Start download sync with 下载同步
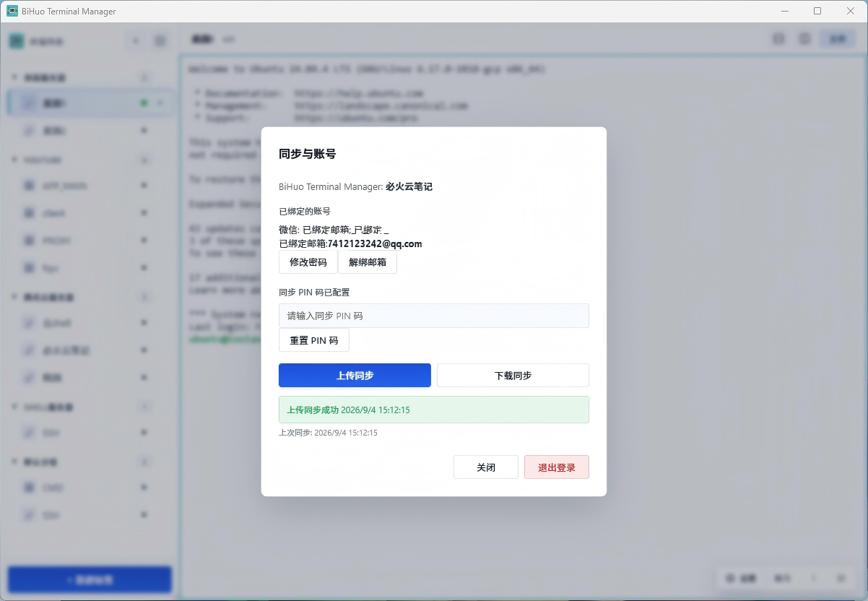The height and width of the screenshot is (601, 868). pos(513,376)
